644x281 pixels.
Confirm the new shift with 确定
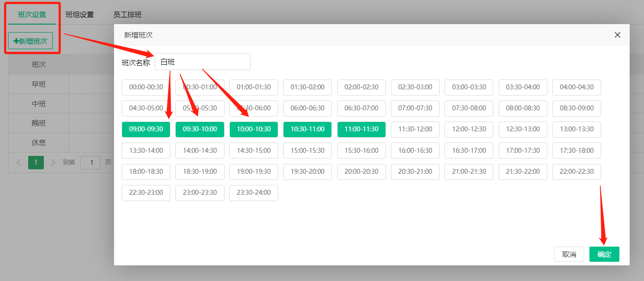pyautogui.click(x=604, y=254)
